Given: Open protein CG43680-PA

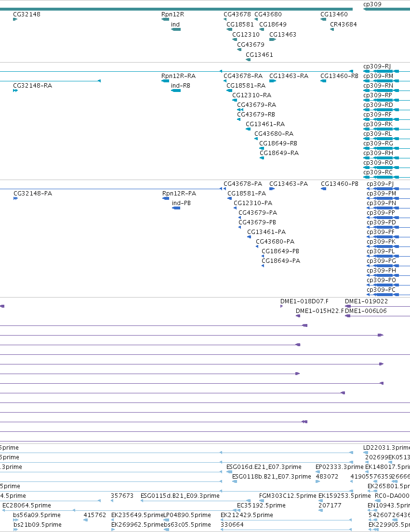Looking at the screenshot, I should click(x=275, y=242).
